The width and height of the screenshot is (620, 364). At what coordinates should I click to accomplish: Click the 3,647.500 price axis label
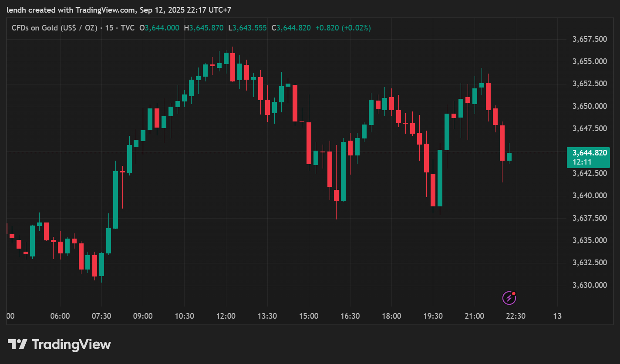point(590,128)
